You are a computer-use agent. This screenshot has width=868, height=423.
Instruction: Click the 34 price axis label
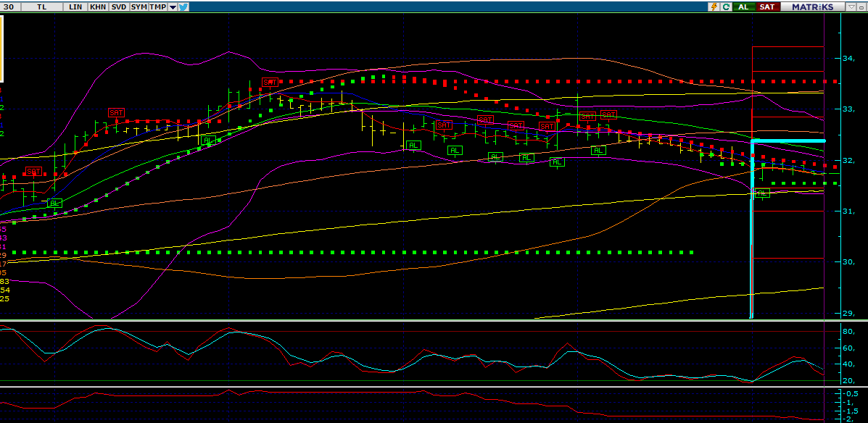[848, 58]
